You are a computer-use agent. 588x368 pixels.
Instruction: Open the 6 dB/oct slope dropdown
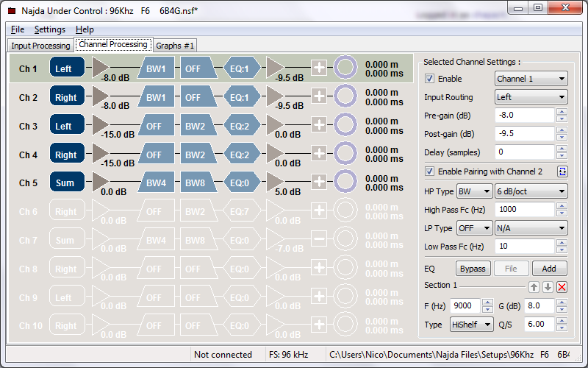(x=531, y=191)
